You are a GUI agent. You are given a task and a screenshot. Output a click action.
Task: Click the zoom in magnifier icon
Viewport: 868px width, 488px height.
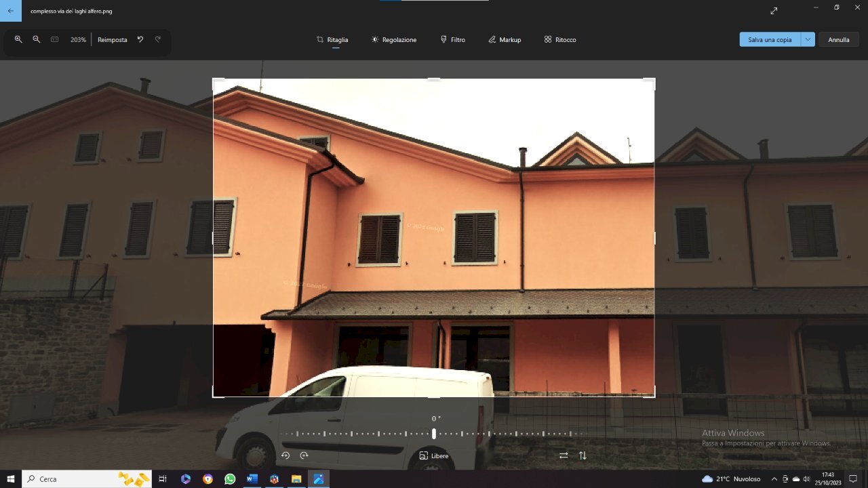(x=18, y=39)
